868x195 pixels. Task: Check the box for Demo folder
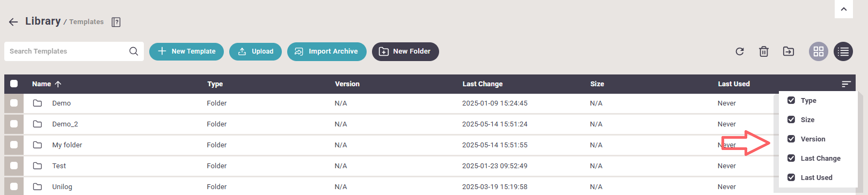pyautogui.click(x=14, y=103)
